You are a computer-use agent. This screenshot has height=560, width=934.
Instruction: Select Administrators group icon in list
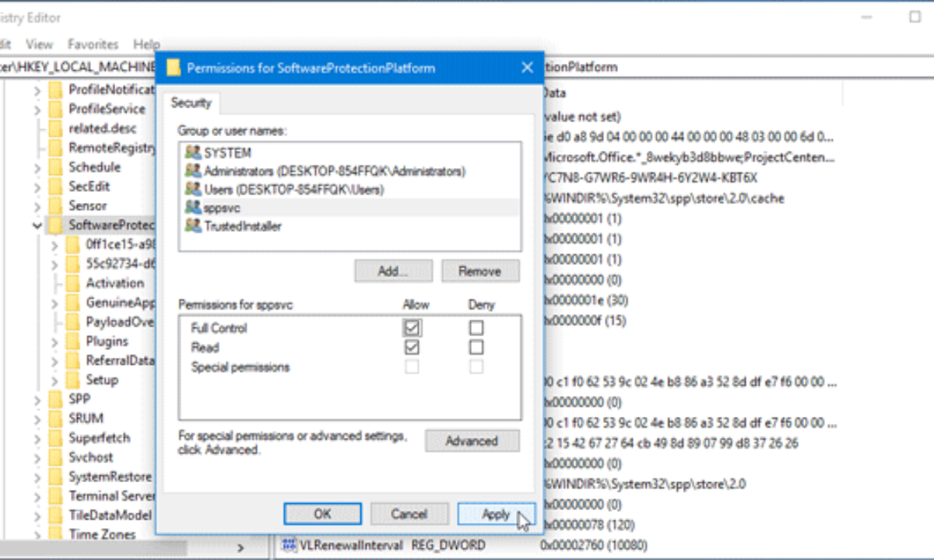[192, 170]
